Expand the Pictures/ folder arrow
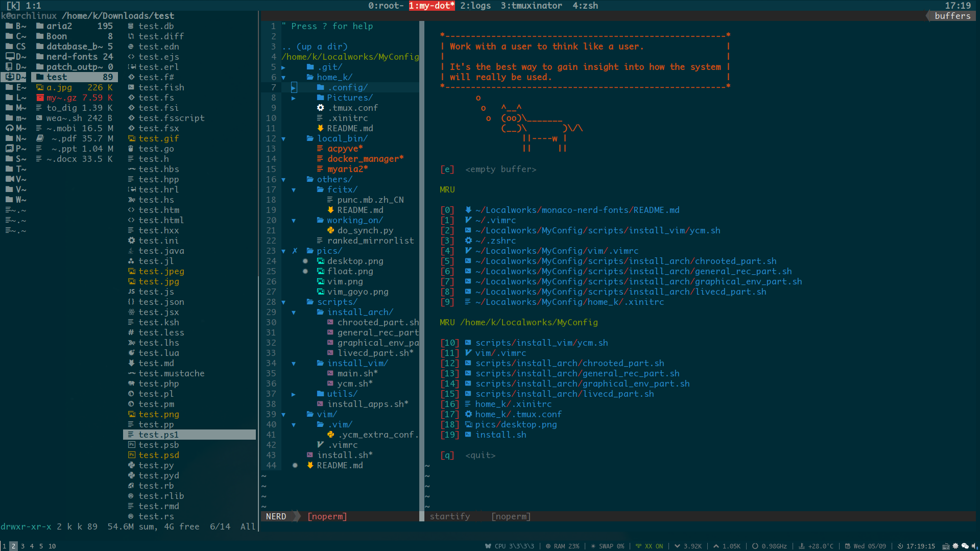 point(294,98)
